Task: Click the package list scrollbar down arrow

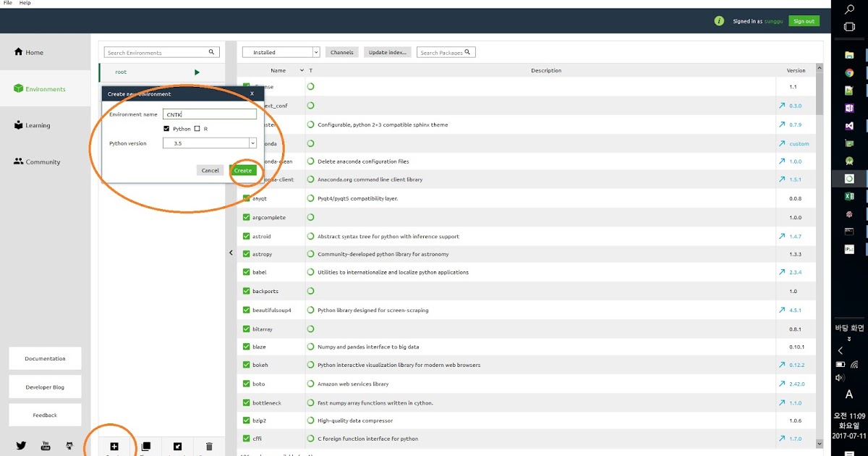Action: tap(820, 443)
